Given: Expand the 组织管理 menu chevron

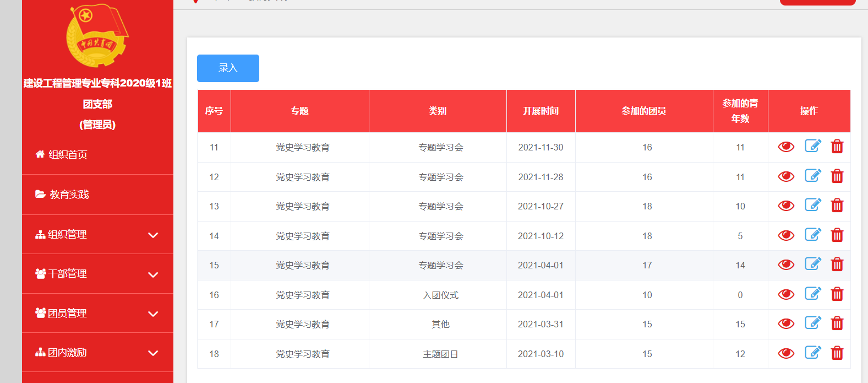Looking at the screenshot, I should pyautogui.click(x=153, y=235).
